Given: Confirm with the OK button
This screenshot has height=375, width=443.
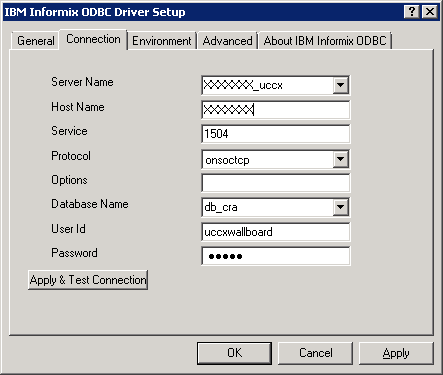Looking at the screenshot, I should [234, 353].
